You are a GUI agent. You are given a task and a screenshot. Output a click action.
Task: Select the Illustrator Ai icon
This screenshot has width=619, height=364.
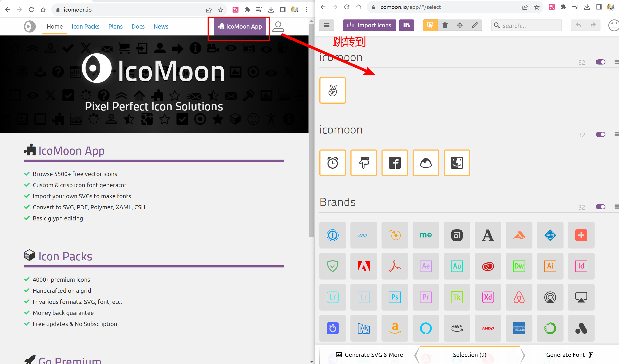coord(550,266)
